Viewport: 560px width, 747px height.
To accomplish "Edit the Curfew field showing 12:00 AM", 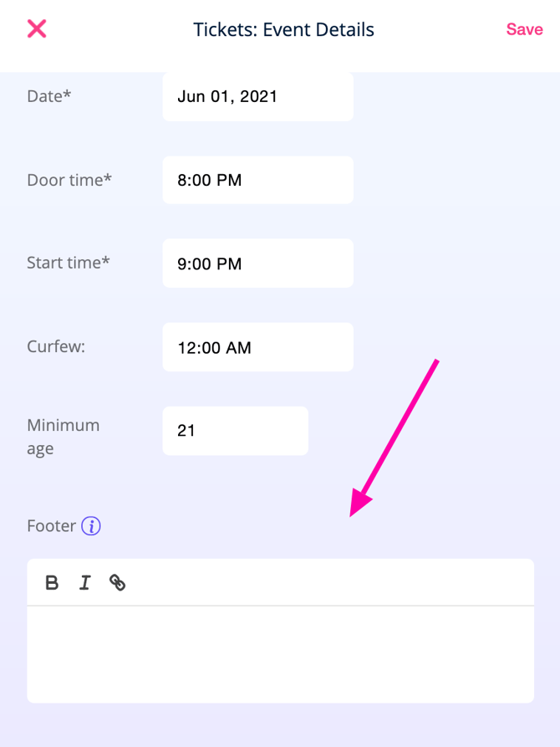I will click(257, 346).
